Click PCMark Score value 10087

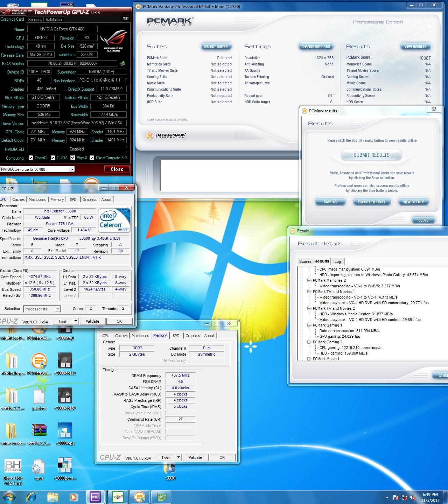click(x=425, y=58)
